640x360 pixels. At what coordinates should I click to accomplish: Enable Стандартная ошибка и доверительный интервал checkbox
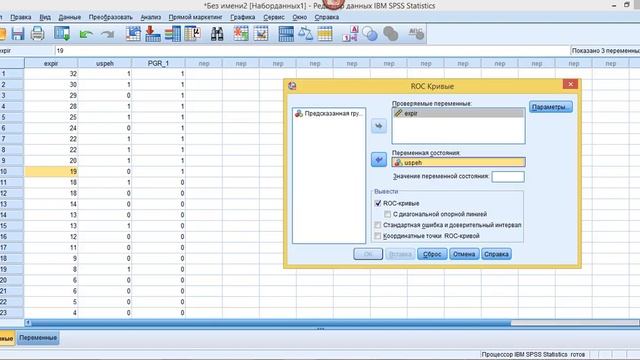[378, 225]
